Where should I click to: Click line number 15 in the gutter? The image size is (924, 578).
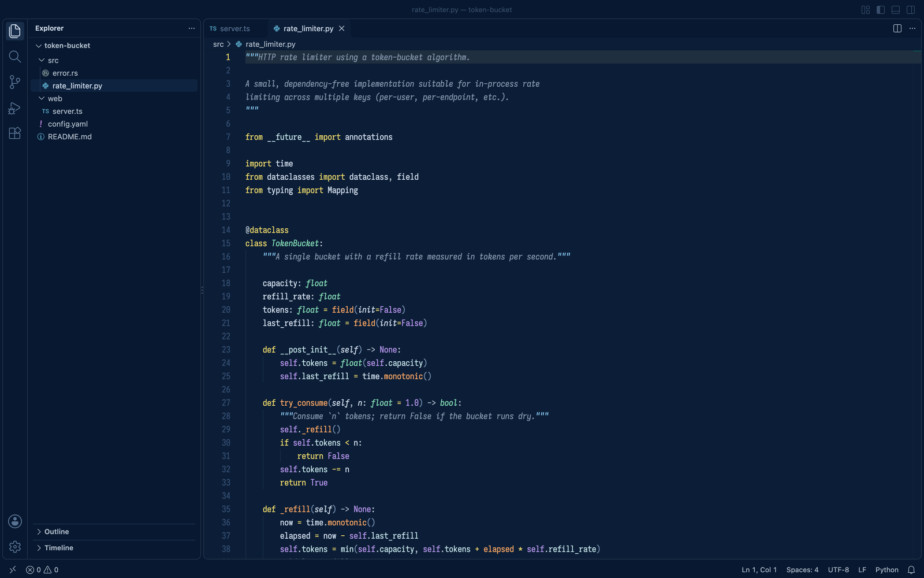pos(226,243)
